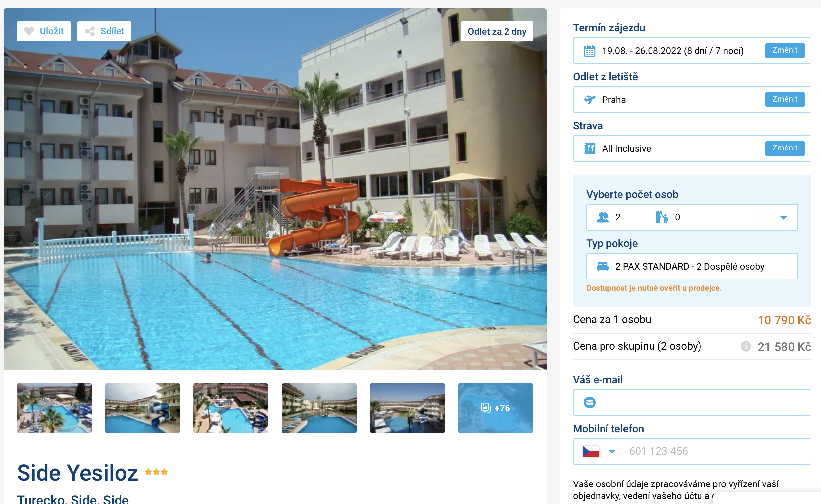Select the blue water slide thumbnail
821x504 pixels.
142,408
